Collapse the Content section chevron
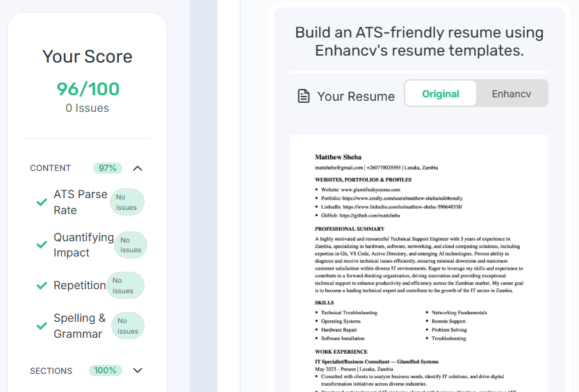Image resolution: width=579 pixels, height=392 pixels. (x=138, y=168)
